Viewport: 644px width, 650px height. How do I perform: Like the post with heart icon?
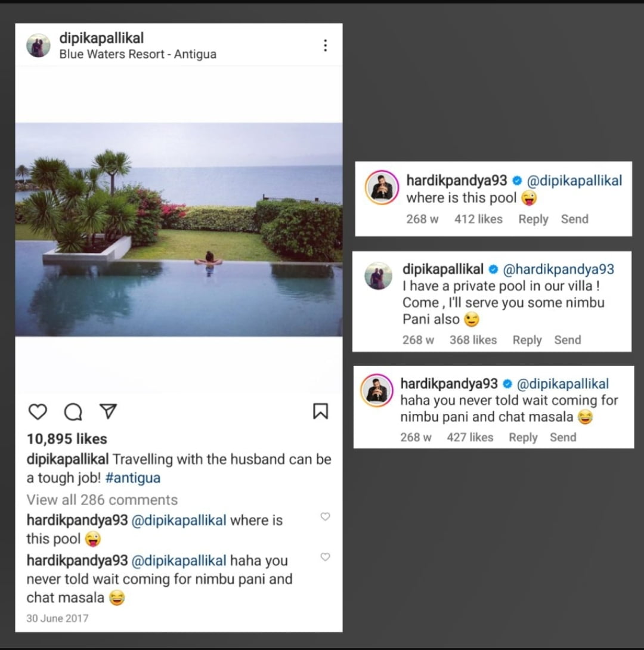(38, 411)
